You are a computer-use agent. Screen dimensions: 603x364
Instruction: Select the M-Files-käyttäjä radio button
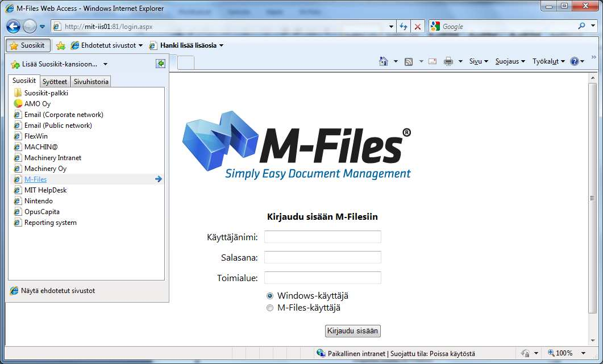270,308
